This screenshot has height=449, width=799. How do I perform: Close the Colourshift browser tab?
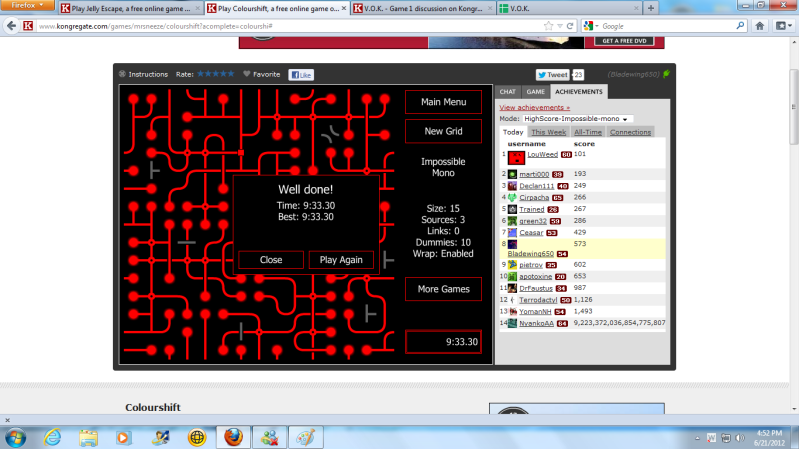(343, 8)
